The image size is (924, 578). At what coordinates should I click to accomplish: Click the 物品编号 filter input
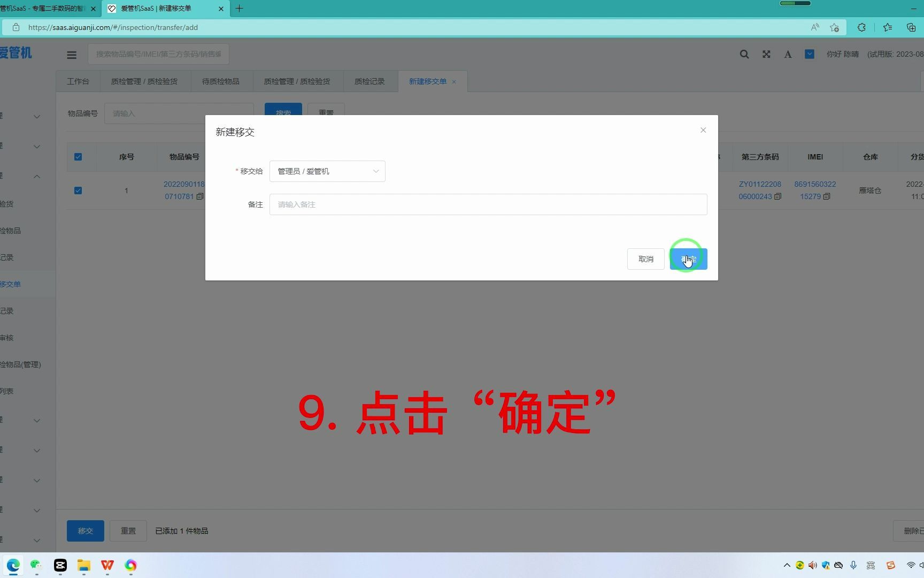(179, 113)
